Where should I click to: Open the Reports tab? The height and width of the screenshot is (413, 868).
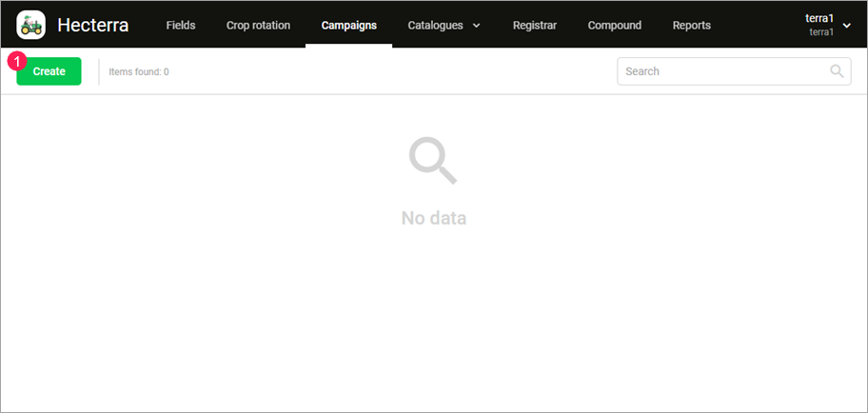point(691,25)
